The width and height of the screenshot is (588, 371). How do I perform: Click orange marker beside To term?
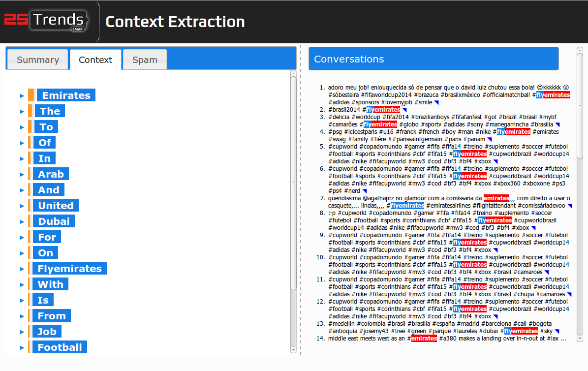coord(30,127)
